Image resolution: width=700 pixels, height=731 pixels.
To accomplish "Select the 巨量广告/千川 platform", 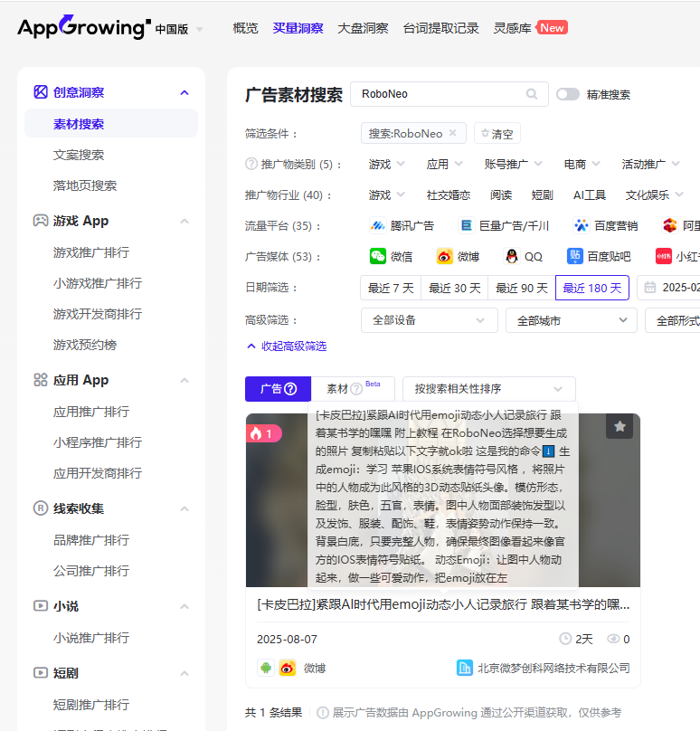I will (x=504, y=225).
